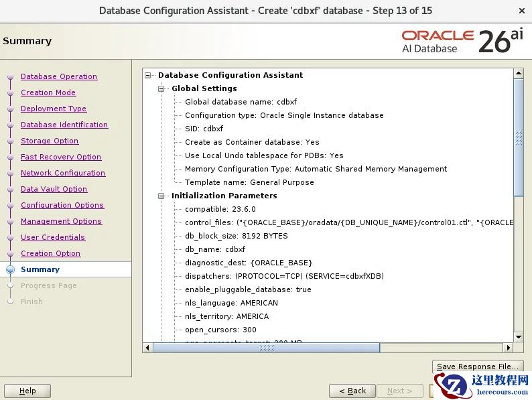Select the Initialization Parameters heading
This screenshot has width=532, height=400.
224,196
